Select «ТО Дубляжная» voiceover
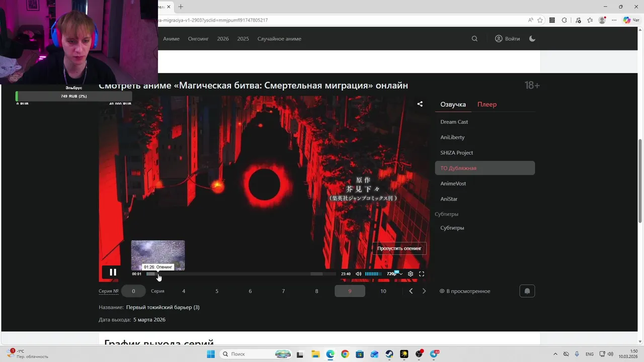 [x=485, y=168]
